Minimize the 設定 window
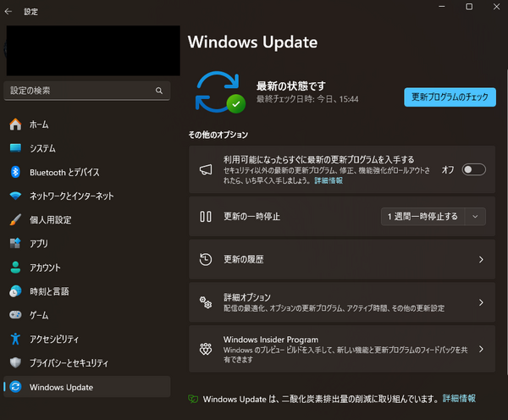This screenshot has width=508, height=420. coord(442,7)
